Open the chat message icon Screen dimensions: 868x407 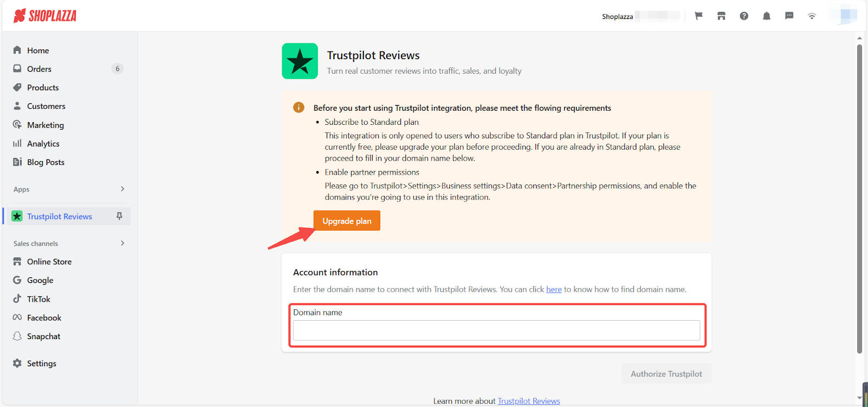point(789,16)
